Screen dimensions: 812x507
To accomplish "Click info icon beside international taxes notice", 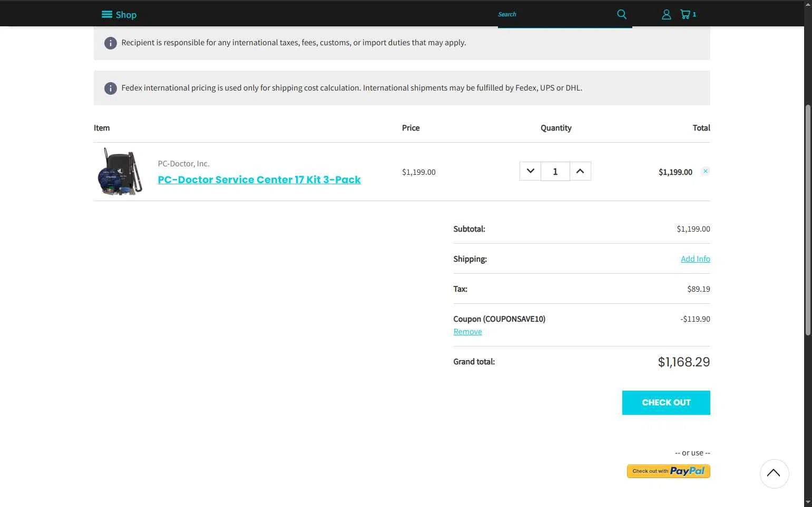I will click(x=110, y=43).
